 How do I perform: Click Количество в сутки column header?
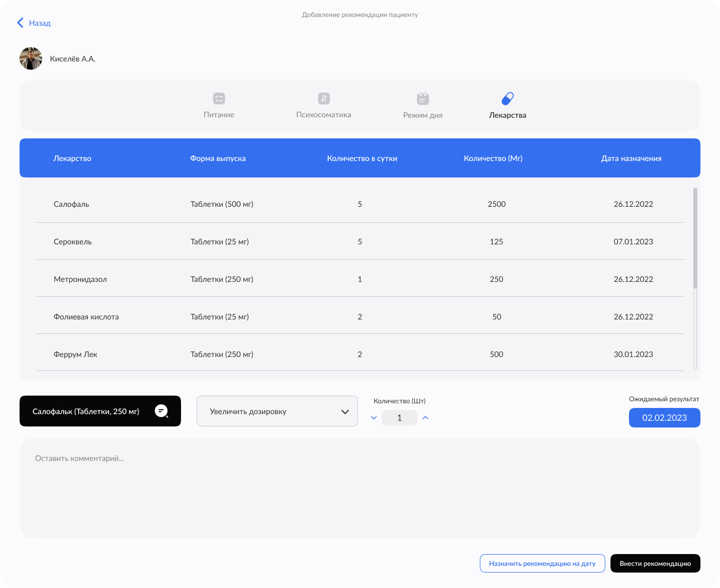362,158
